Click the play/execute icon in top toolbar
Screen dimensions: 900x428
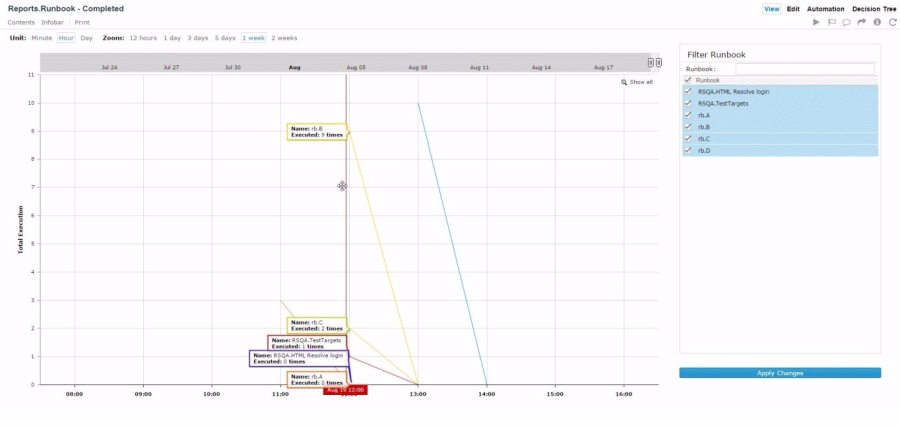pos(816,22)
